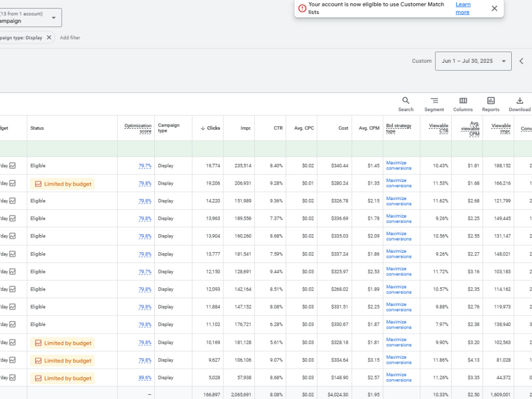The width and height of the screenshot is (532, 399).
Task: Select the CTR cell 9.44%
Action: [276, 271]
